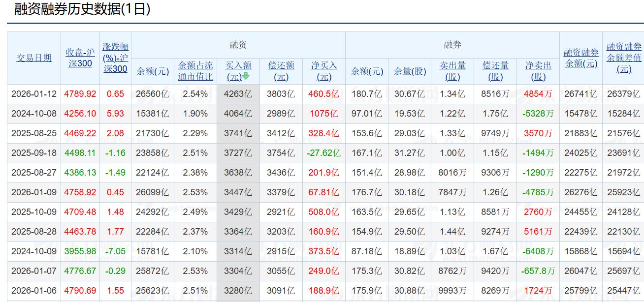Sort by 净卖出(股) column header
This screenshot has width=644, height=302.
[538, 71]
